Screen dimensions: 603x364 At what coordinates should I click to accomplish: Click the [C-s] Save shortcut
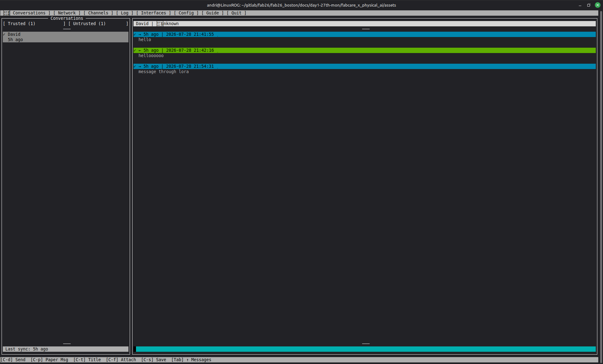coord(154,360)
